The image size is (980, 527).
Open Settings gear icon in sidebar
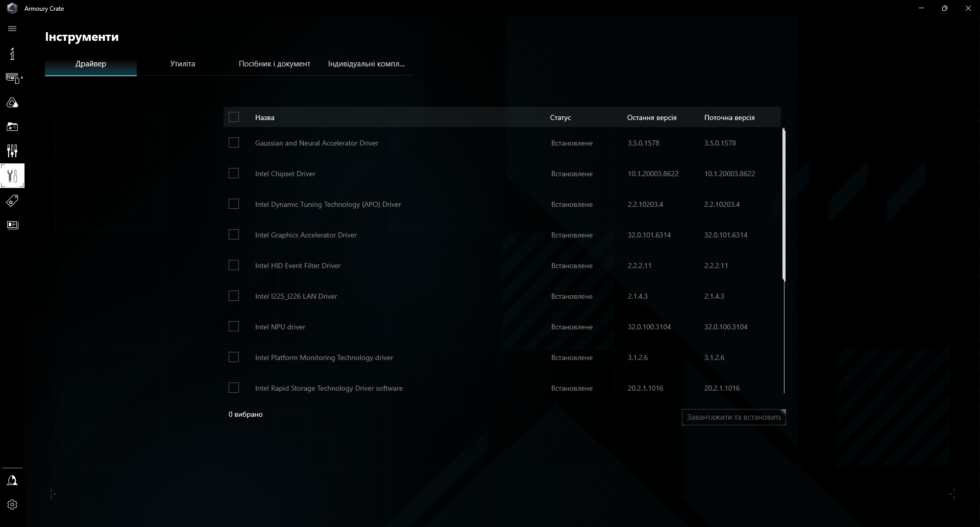(12, 505)
